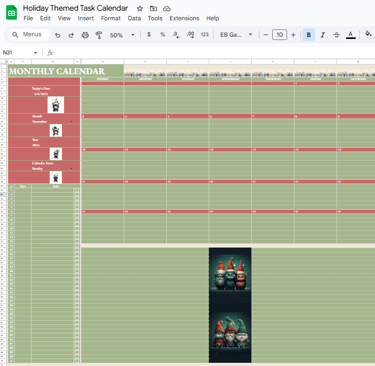Tick the checkbox for task row 7
Viewport: 375px width, 366px height.
(x=77, y=216)
